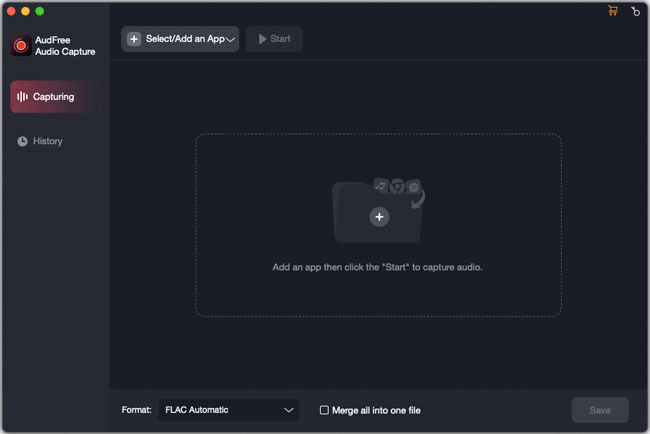Screen dimensions: 650x434
Task: Expand the FLAC Automatic format dropdown
Action: pos(229,410)
